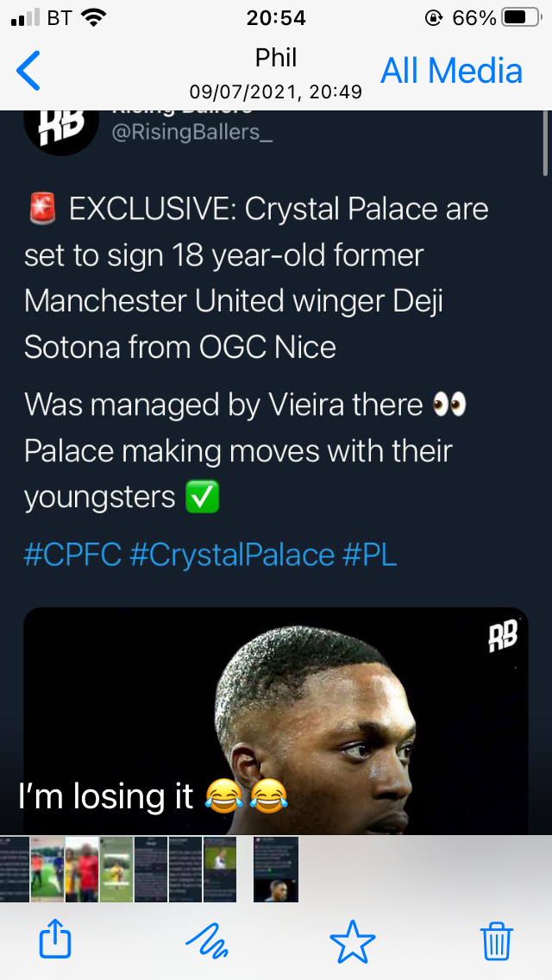
Task: Star this media item
Action: pyautogui.click(x=353, y=939)
